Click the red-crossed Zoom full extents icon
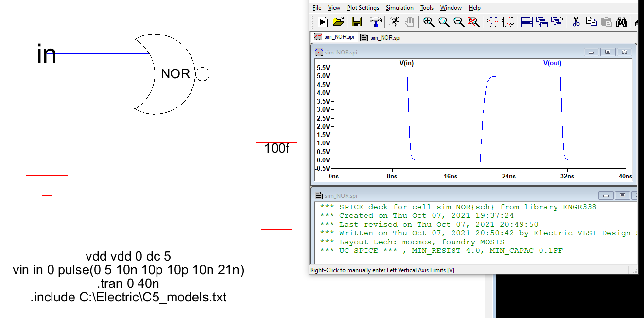The height and width of the screenshot is (318, 644). click(473, 21)
